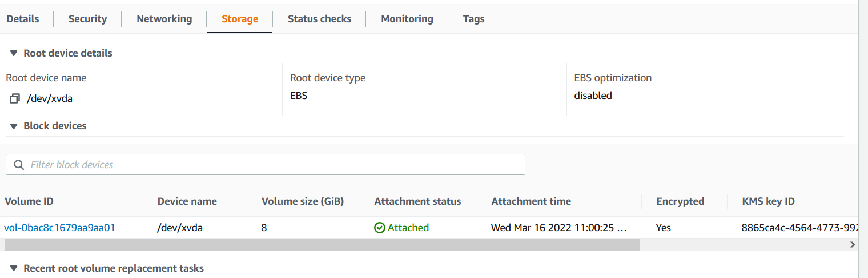Click the right arrow of horizontal scrollbar

[853, 244]
